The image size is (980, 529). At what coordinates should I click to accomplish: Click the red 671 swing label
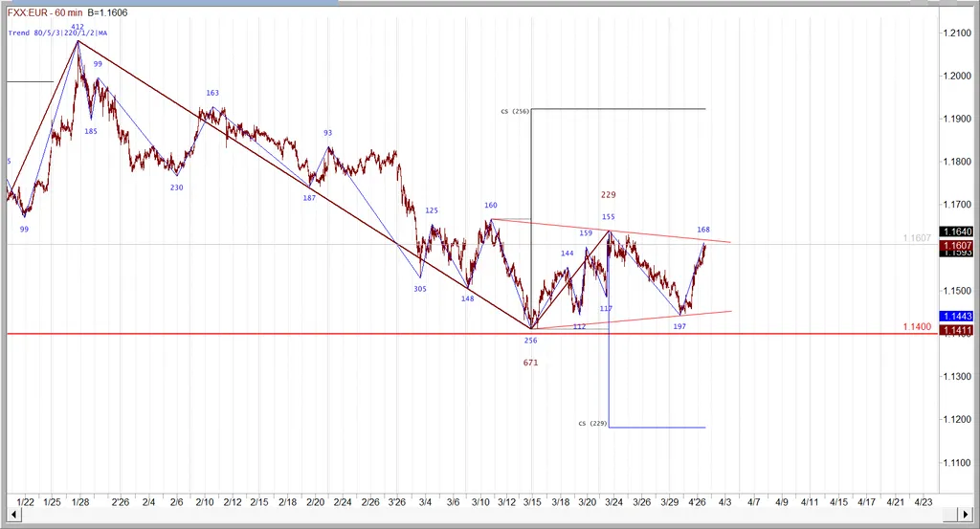coord(531,363)
